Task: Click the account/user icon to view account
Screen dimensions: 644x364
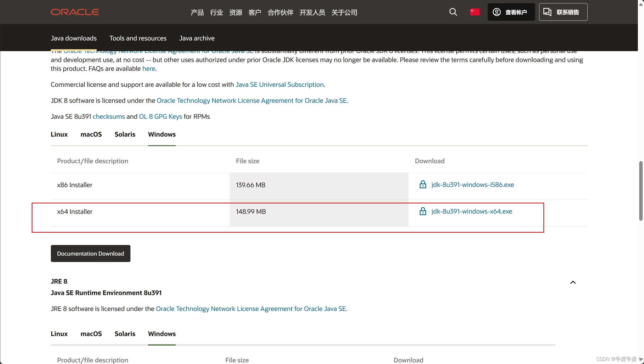Action: click(x=496, y=12)
